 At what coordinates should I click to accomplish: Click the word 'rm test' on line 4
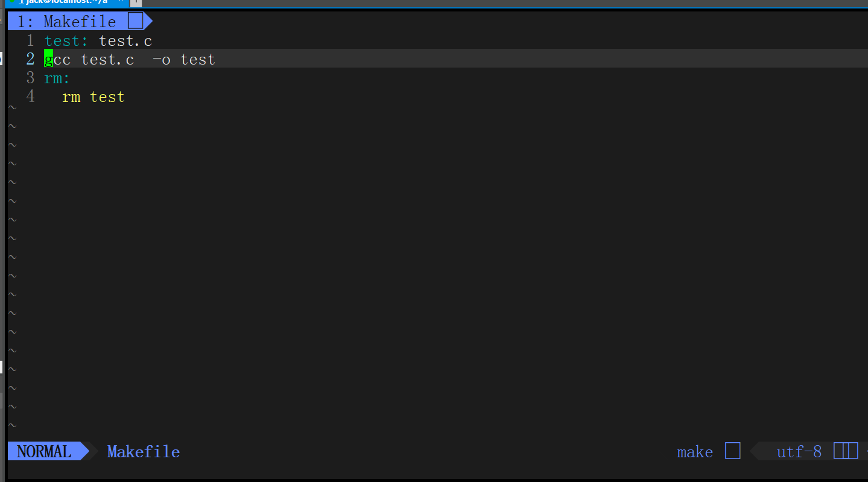click(x=93, y=97)
